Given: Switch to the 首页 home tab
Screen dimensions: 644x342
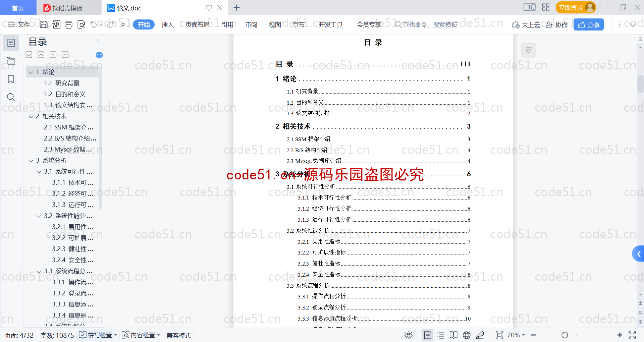Looking at the screenshot, I should click(x=18, y=8).
